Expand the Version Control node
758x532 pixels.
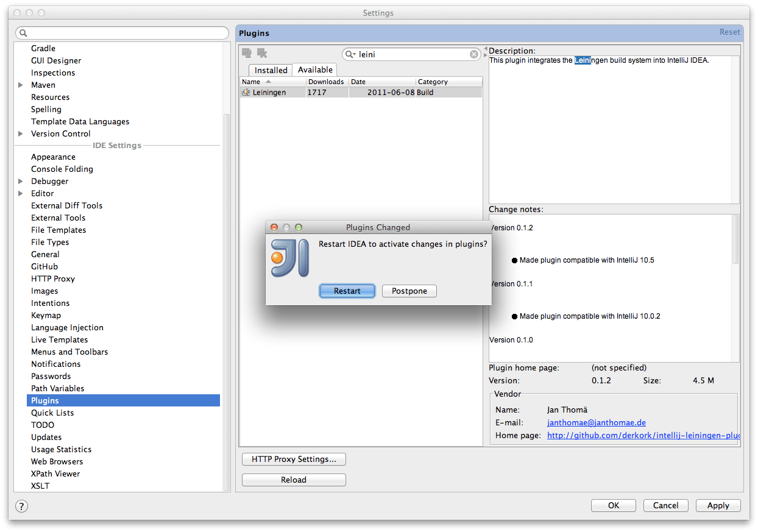point(21,133)
